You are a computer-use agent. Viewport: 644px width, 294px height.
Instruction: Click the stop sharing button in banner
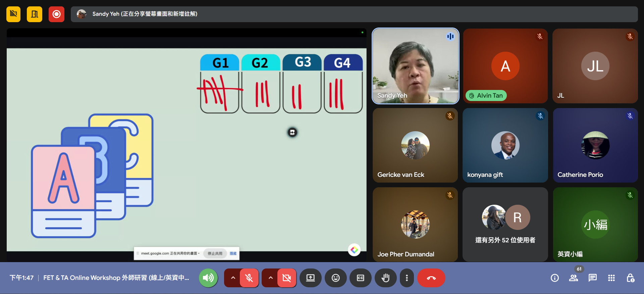(x=215, y=253)
